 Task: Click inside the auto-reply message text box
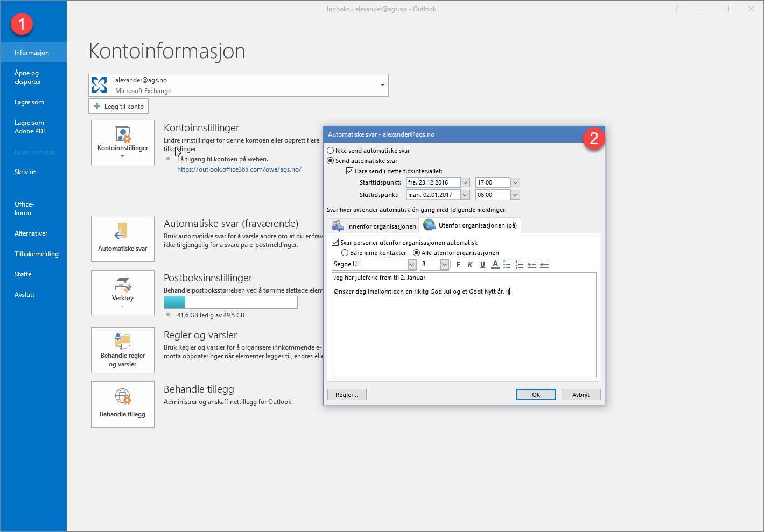pyautogui.click(x=464, y=325)
